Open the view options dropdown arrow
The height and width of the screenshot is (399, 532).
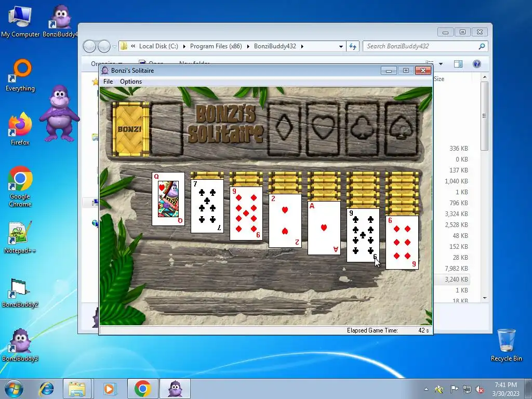[x=441, y=64]
